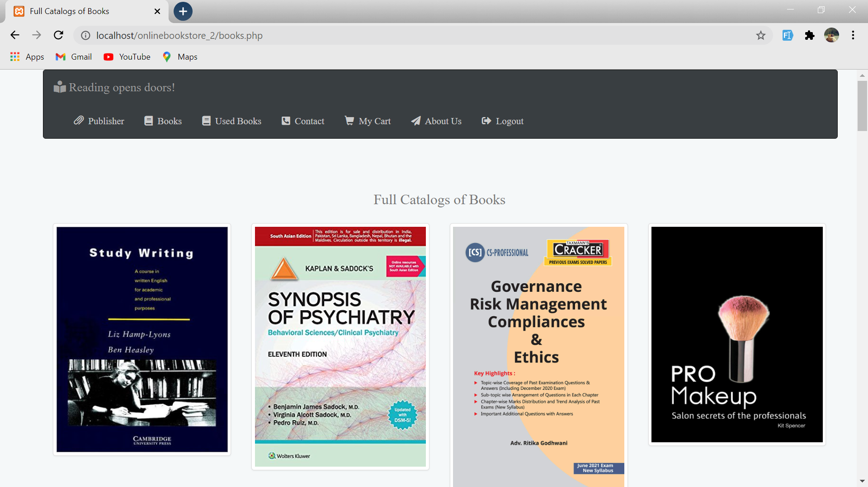
Task: Click the Full Catalogs of Books heading
Action: coord(439,200)
